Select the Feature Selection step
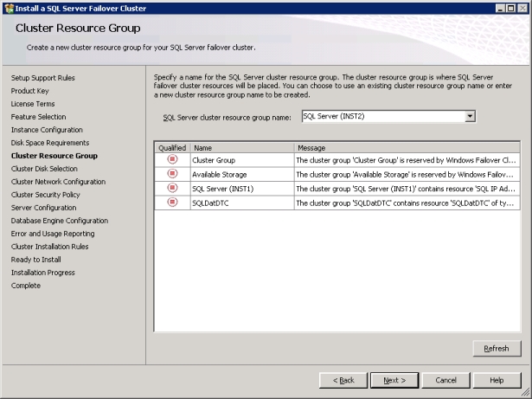532x399 pixels. tap(38, 117)
